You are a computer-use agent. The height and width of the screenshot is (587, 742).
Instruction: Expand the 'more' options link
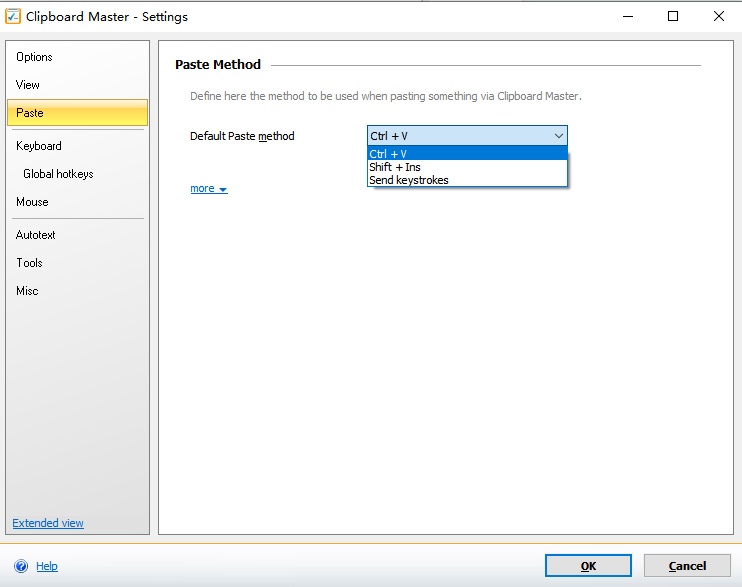(x=208, y=188)
